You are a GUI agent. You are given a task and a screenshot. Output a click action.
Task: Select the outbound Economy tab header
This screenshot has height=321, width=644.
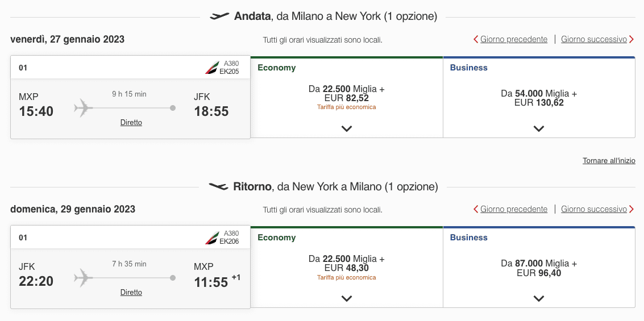(x=276, y=68)
